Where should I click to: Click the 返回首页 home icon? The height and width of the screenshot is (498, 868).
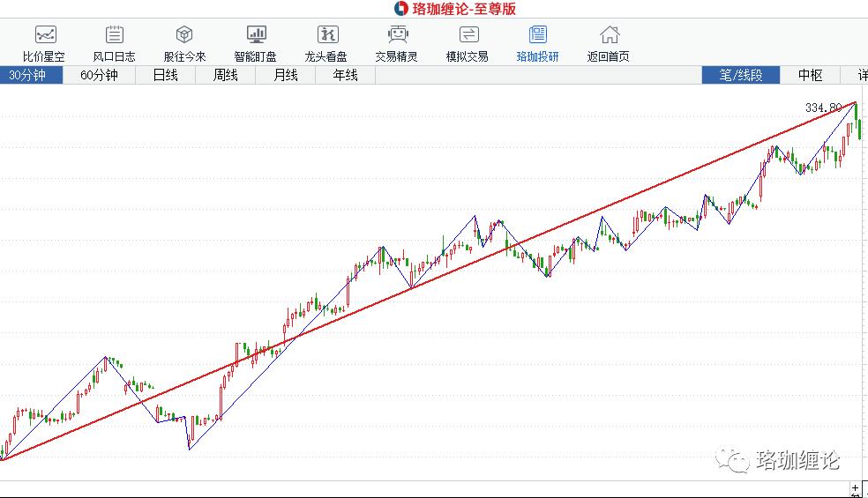(x=609, y=36)
